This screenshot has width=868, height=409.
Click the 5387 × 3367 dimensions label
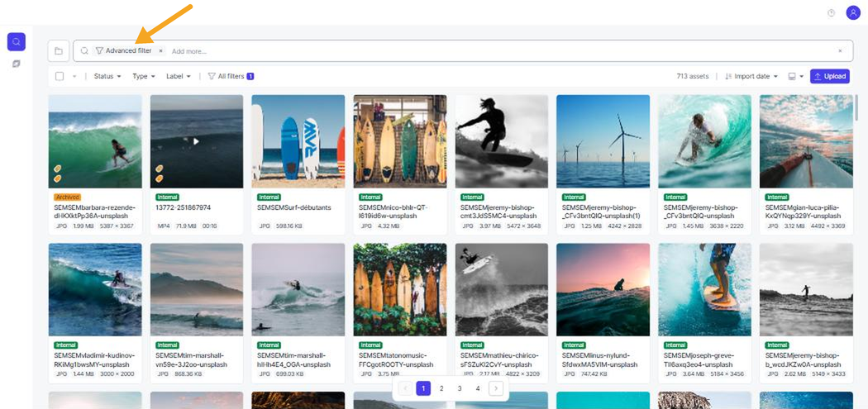(x=117, y=226)
